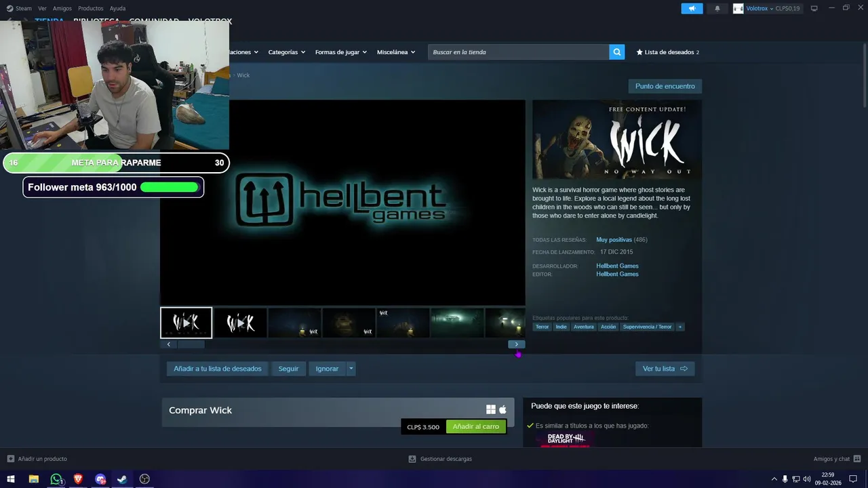The image size is (868, 488).
Task: Open the Productos menu
Action: (x=90, y=8)
